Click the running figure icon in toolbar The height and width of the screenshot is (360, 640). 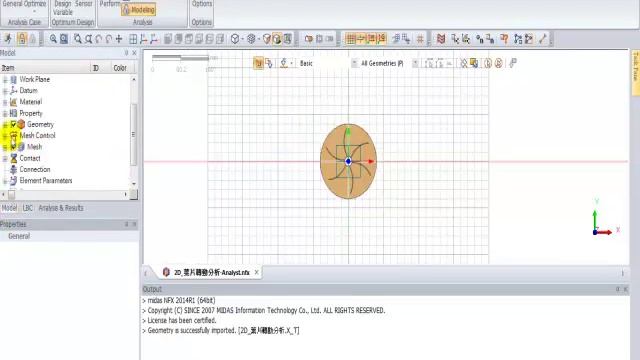[8, 39]
